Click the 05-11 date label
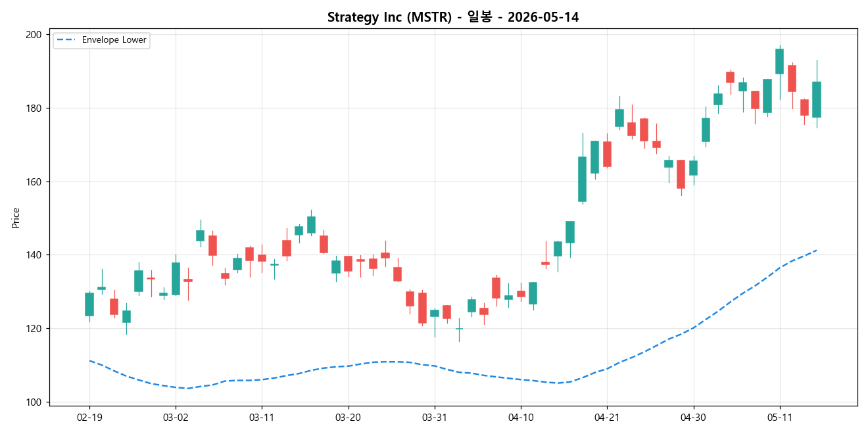The height and width of the screenshot is (434, 868). pyautogui.click(x=779, y=417)
